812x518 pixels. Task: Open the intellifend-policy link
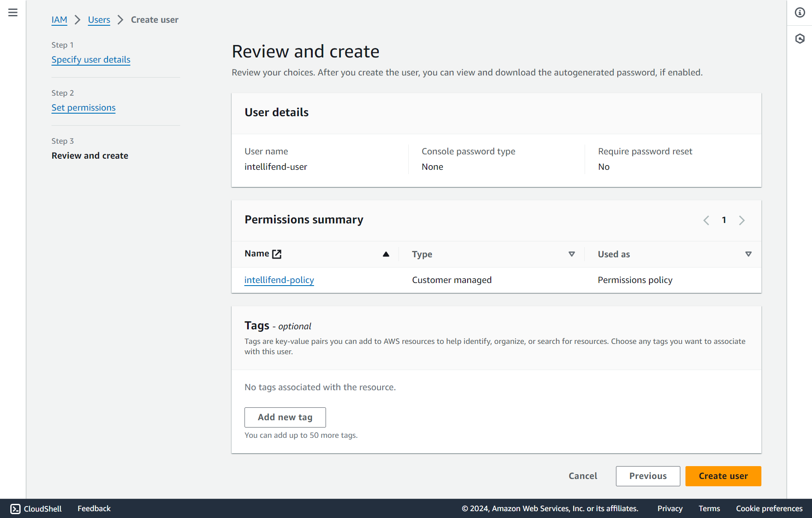[279, 280]
